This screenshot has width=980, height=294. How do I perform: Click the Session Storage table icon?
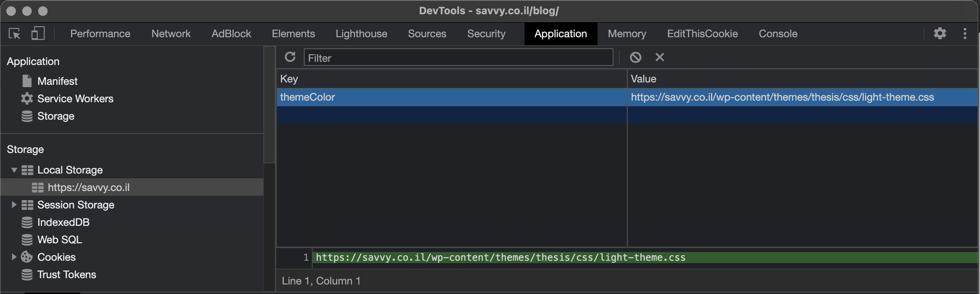tap(27, 205)
